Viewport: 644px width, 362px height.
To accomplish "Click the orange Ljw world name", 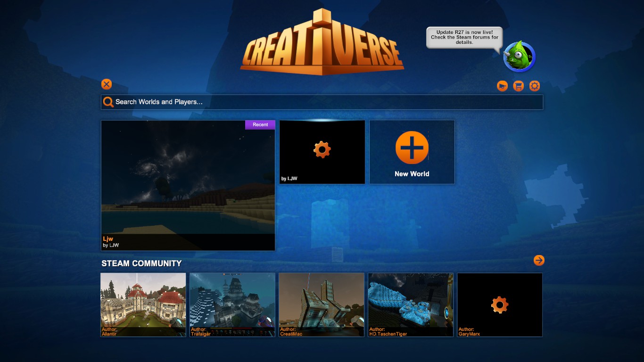I will coord(108,239).
